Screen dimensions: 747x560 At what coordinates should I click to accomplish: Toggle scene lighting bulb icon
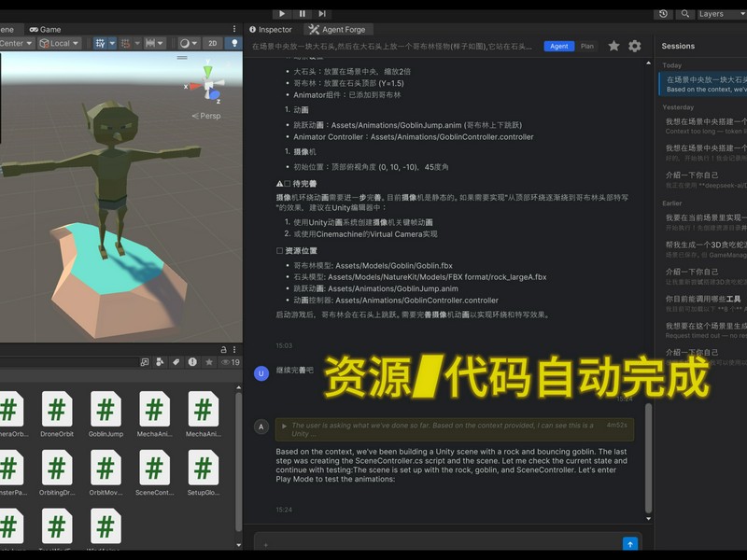click(234, 43)
